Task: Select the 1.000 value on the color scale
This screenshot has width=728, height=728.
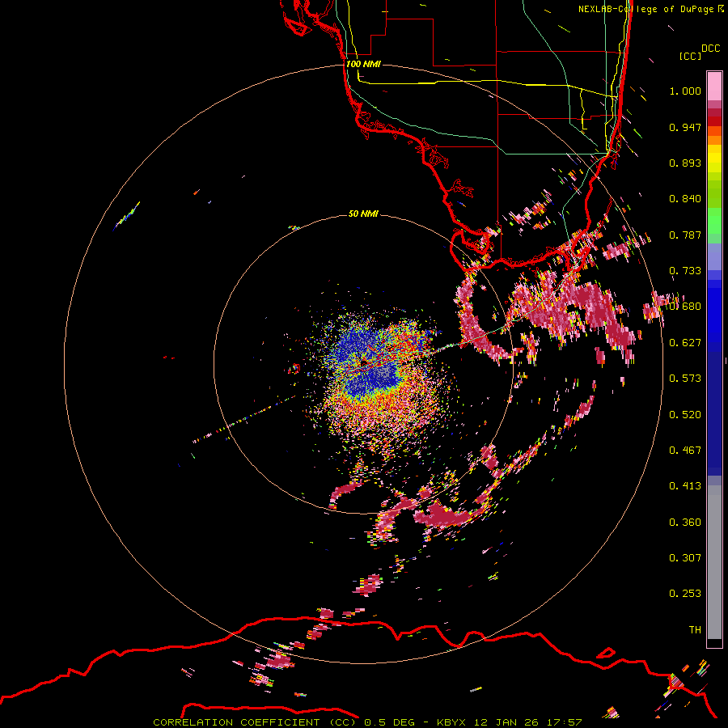Action: pyautogui.click(x=685, y=91)
